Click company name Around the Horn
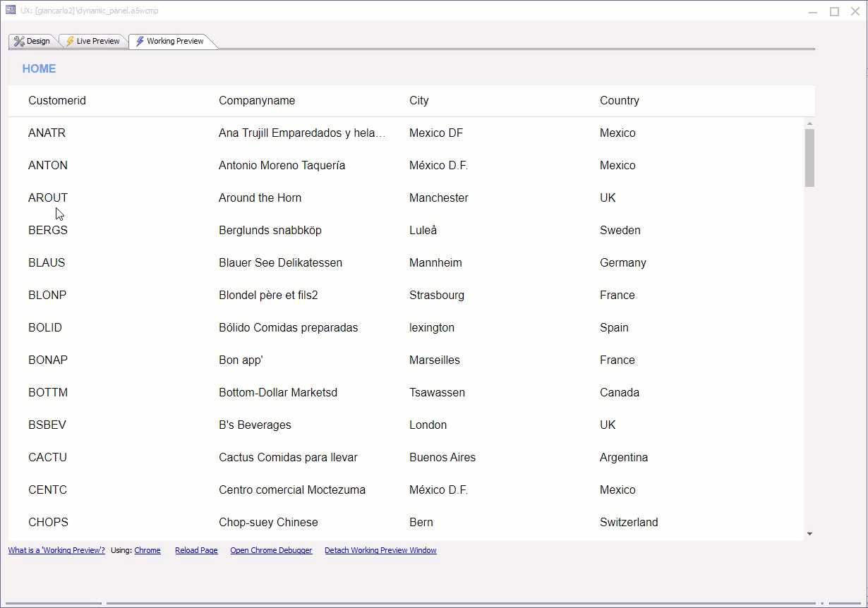 [260, 197]
